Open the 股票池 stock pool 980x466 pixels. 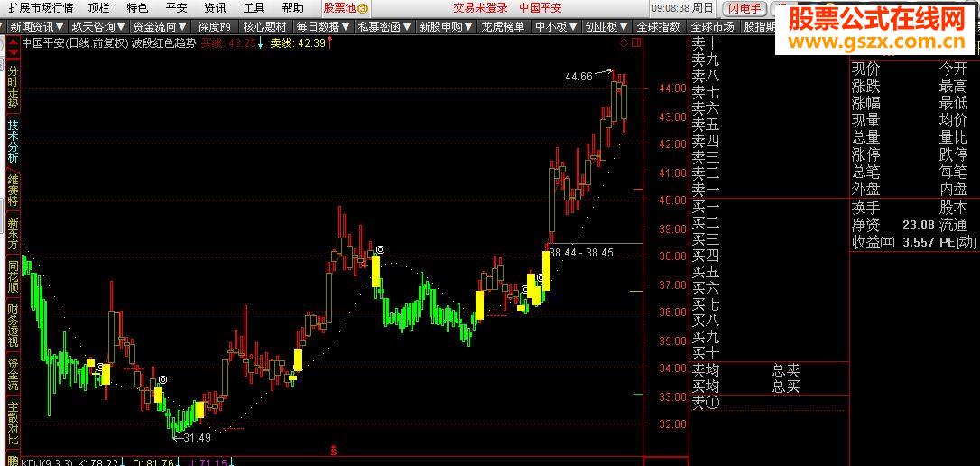click(x=346, y=8)
